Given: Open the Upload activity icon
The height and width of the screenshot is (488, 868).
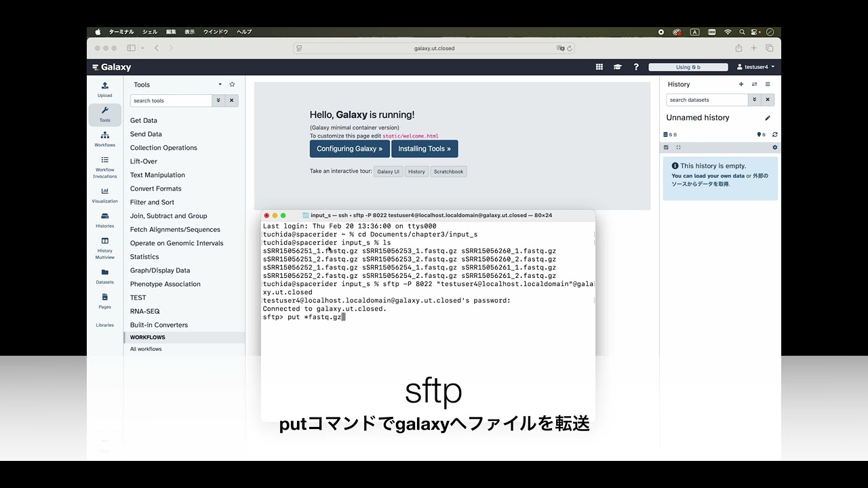Looking at the screenshot, I should 104,89.
